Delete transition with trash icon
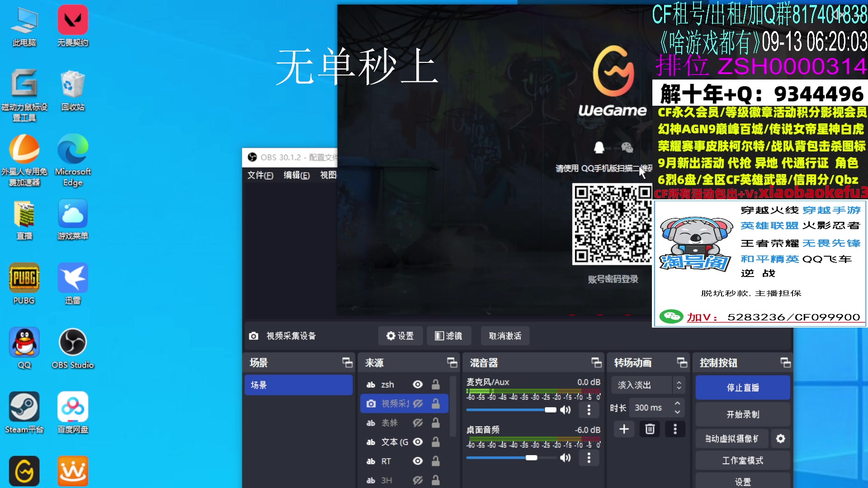Image resolution: width=868 pixels, height=488 pixels. click(x=650, y=429)
